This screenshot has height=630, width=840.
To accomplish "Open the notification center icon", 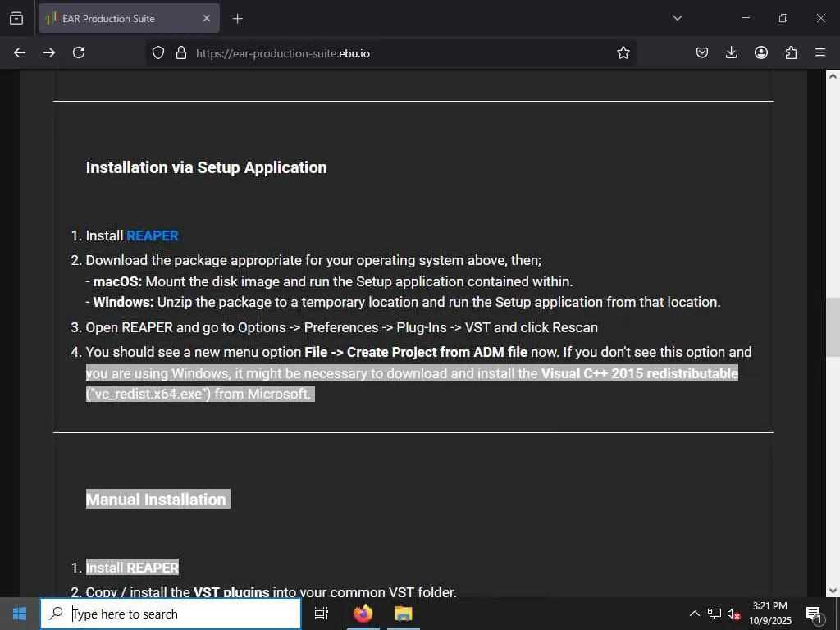I will click(815, 614).
